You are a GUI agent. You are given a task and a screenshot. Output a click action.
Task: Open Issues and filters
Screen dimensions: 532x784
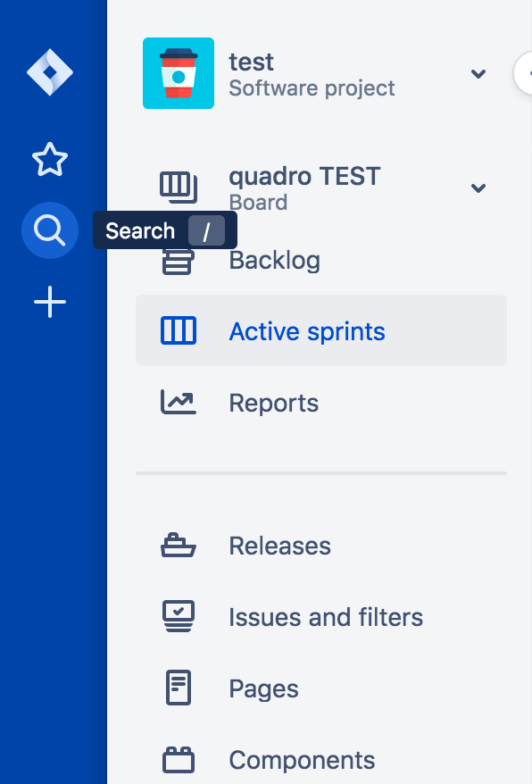coord(325,616)
